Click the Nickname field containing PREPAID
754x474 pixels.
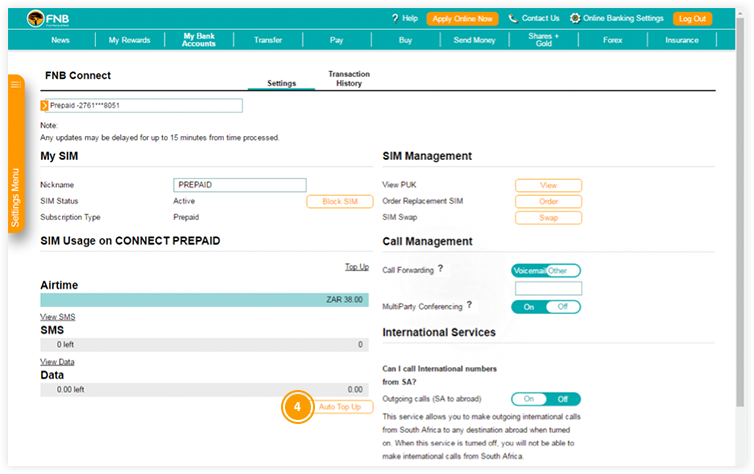239,185
